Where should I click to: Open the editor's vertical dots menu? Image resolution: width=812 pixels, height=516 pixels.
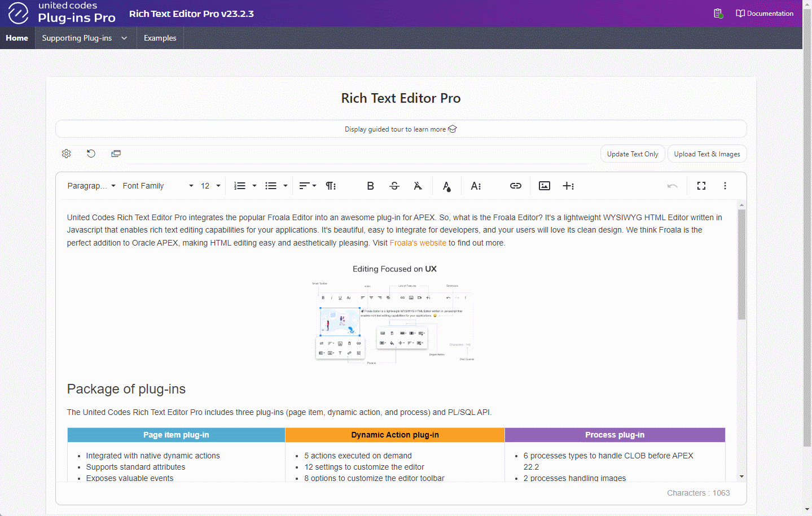click(725, 186)
